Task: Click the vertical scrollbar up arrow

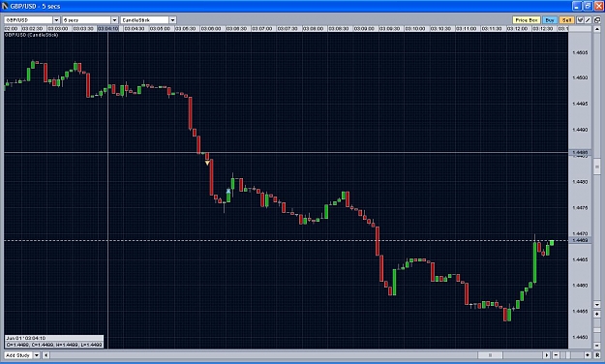Action: tap(597, 29)
